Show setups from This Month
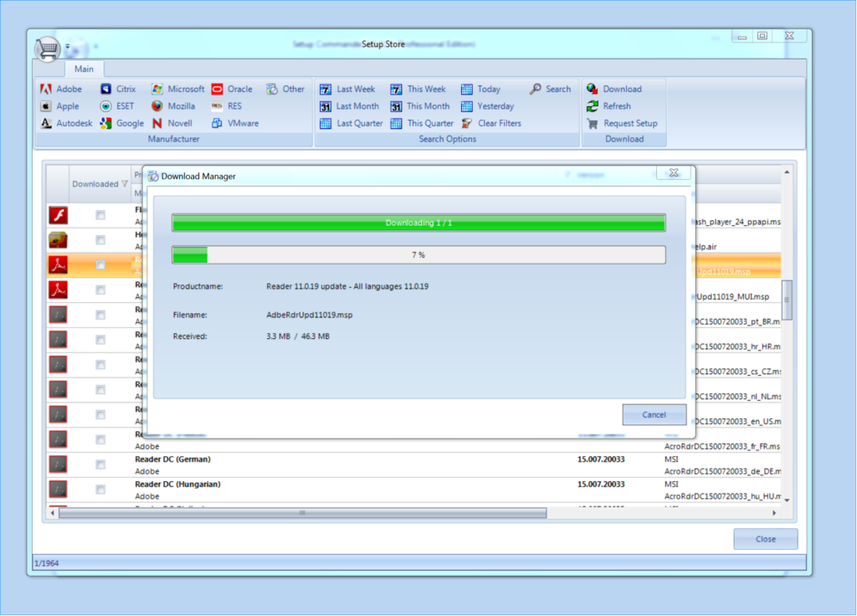This screenshot has width=857, height=616. pos(420,106)
